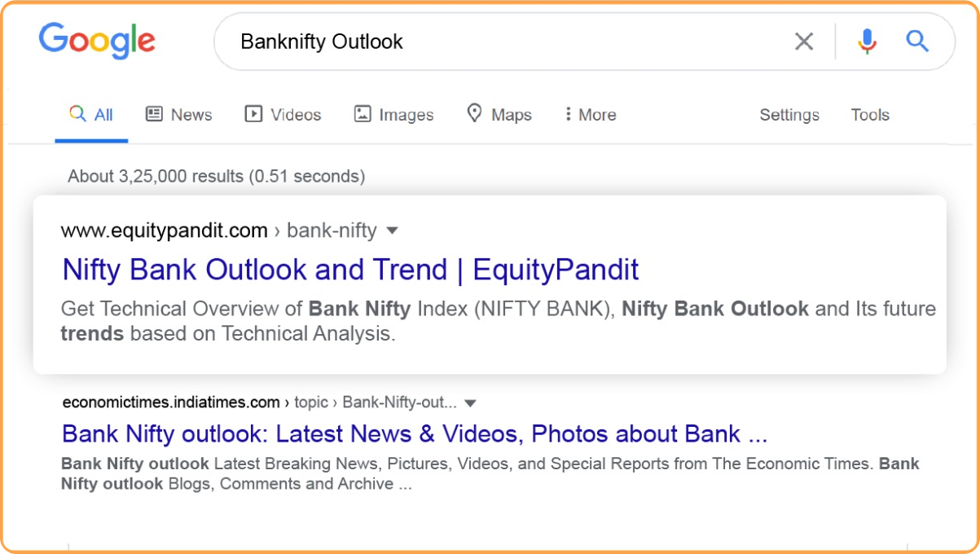The width and height of the screenshot is (980, 554).
Task: Click the Maps tab pin icon
Action: pyautogui.click(x=474, y=114)
